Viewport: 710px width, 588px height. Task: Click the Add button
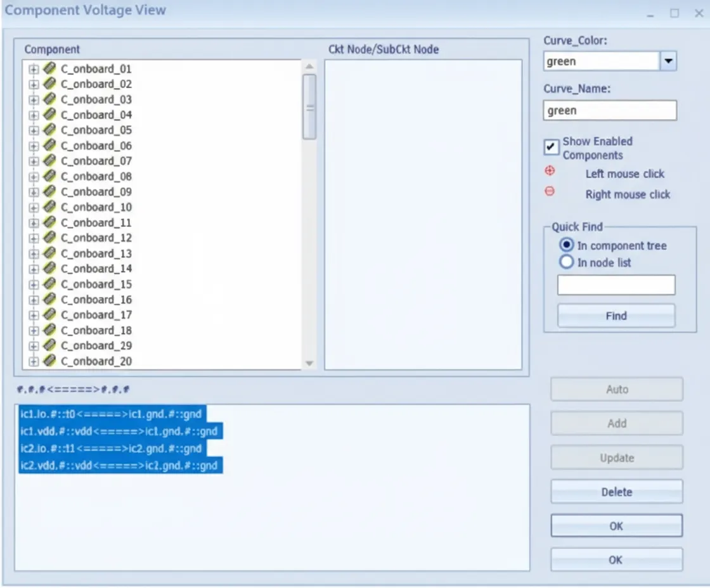point(617,423)
